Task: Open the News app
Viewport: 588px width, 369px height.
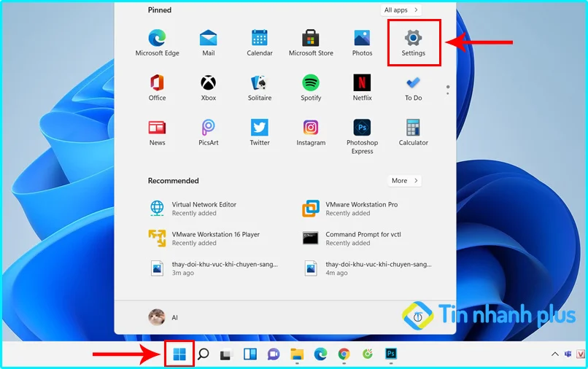Action: [157, 133]
